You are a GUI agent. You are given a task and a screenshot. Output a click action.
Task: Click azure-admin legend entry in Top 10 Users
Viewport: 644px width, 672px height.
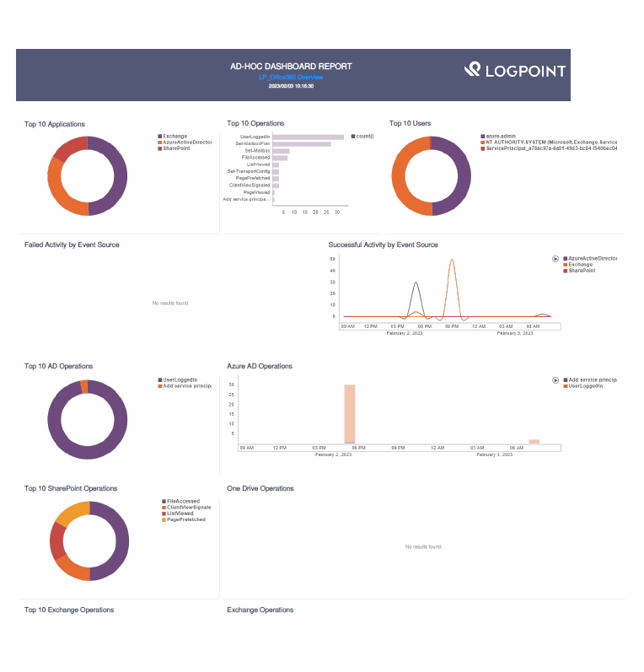[498, 137]
